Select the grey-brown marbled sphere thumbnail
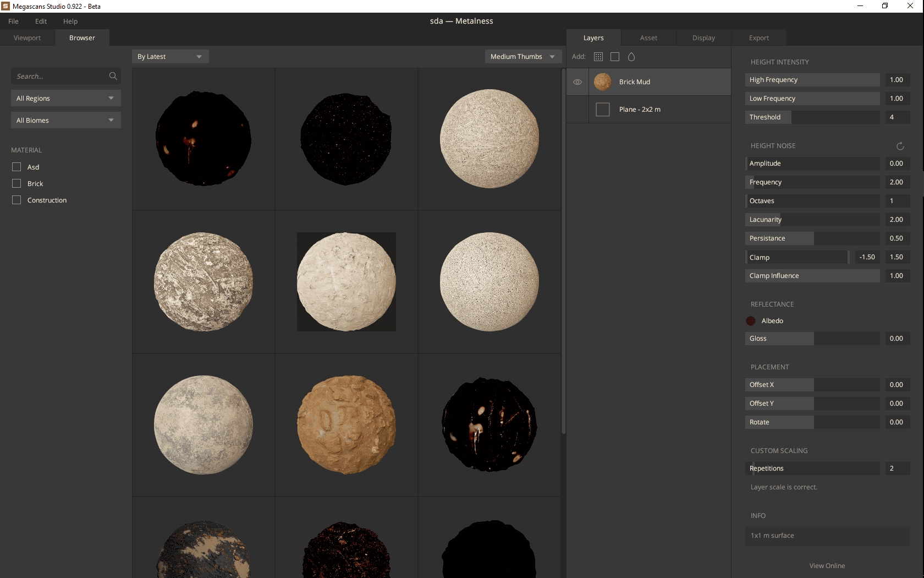The image size is (924, 578). 204,282
